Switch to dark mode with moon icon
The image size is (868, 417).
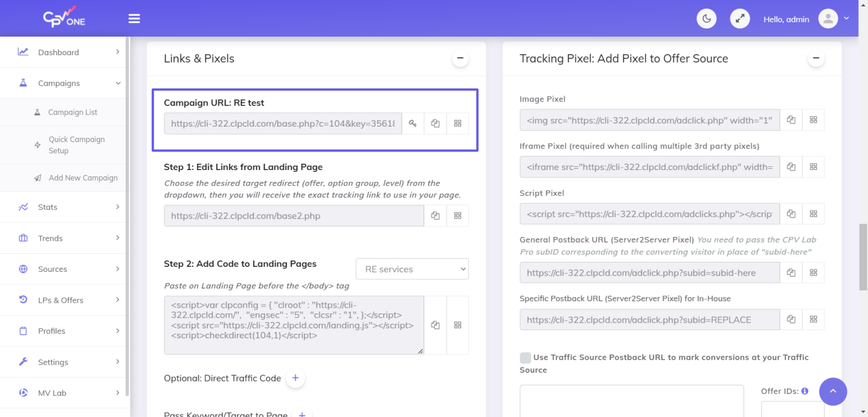[x=707, y=19]
